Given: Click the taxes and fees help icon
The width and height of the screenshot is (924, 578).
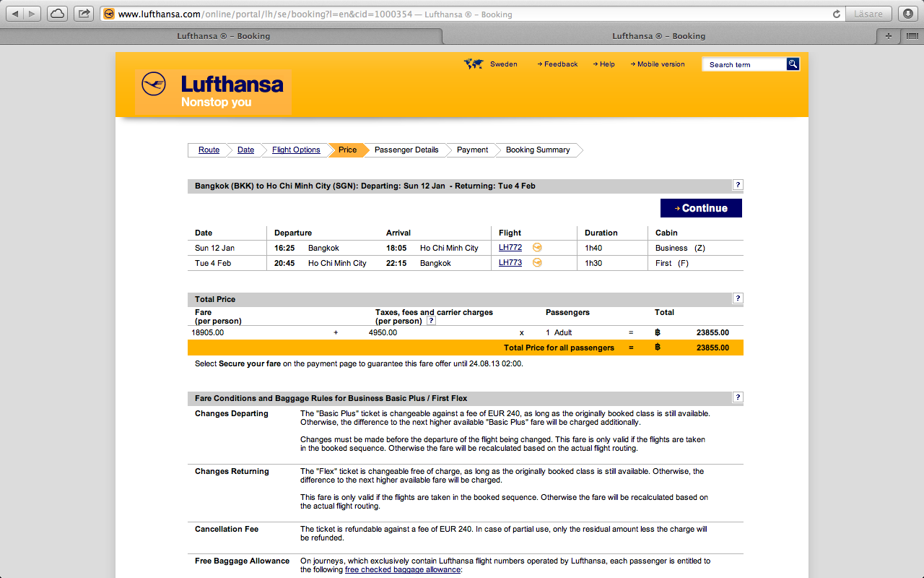Looking at the screenshot, I should tap(431, 321).
